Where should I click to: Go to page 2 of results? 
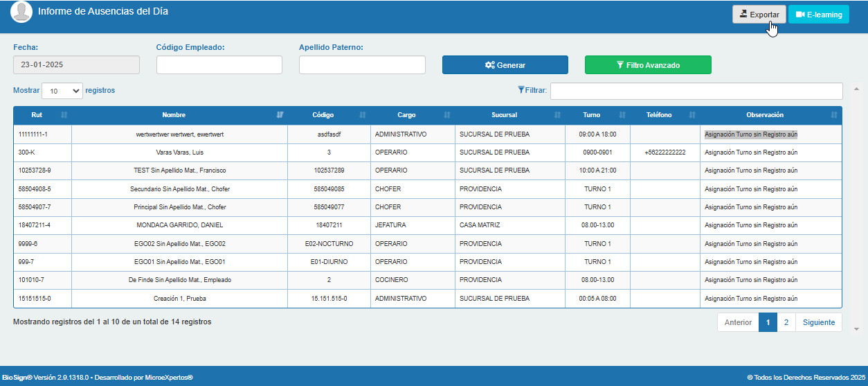[x=786, y=322]
